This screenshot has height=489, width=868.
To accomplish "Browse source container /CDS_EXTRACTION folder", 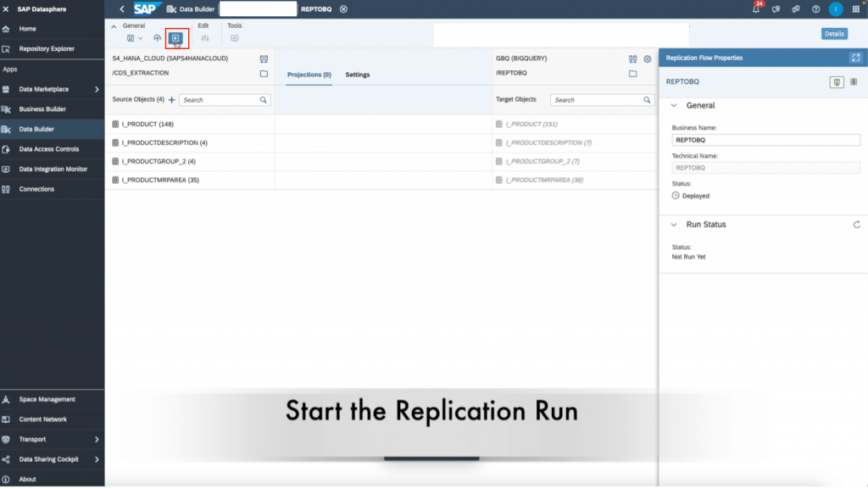I will (264, 74).
